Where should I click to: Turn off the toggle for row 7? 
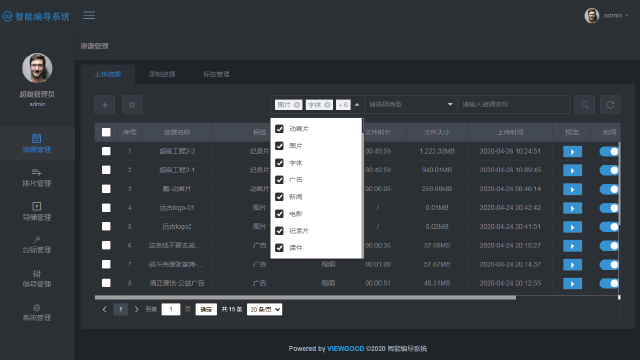coord(609,264)
